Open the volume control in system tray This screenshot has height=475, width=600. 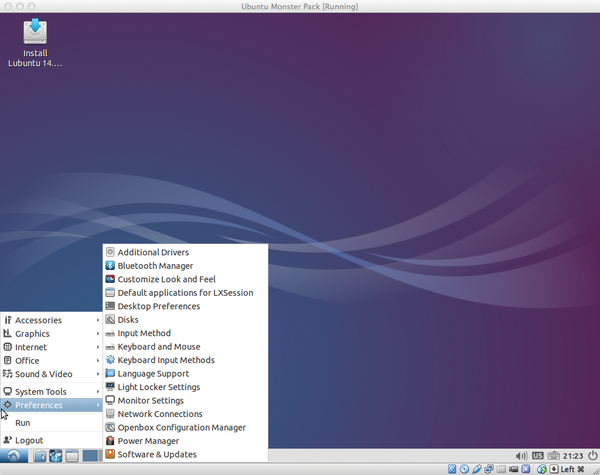tap(521, 456)
